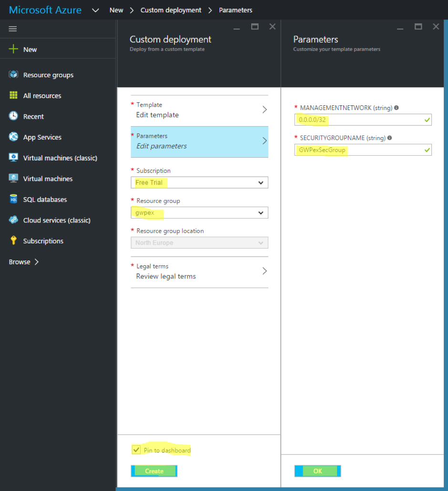Viewport: 448px width, 491px height.
Task: Go to the New breadcrumb item
Action: tap(116, 10)
